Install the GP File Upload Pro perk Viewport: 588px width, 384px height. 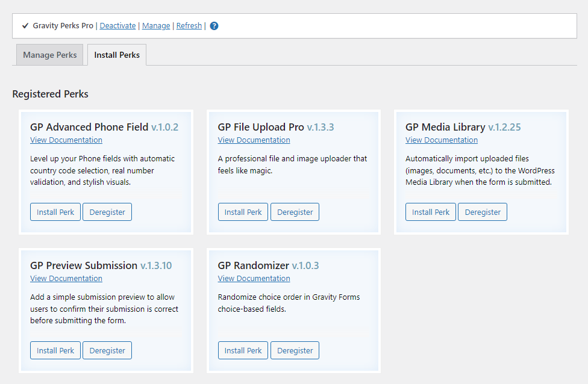click(243, 212)
